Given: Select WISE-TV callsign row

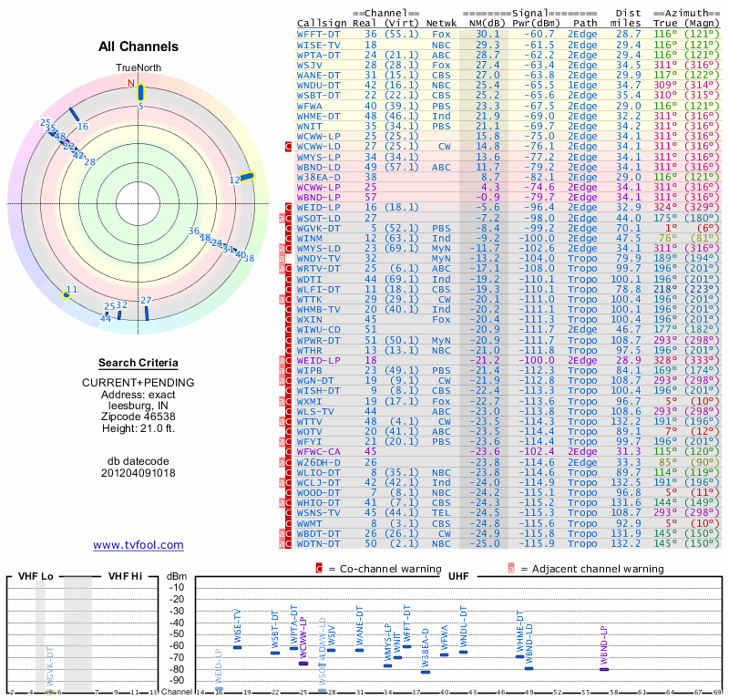Looking at the screenshot, I should 319,44.
